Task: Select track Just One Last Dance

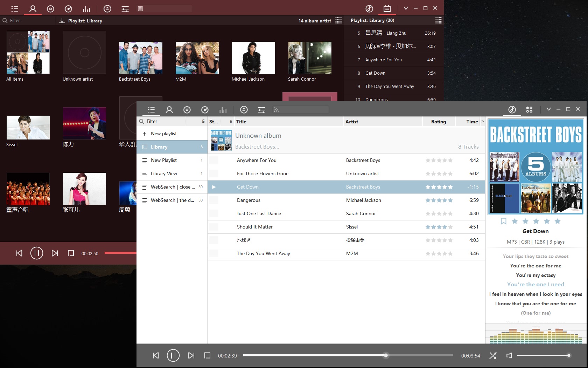Action: coord(346,213)
